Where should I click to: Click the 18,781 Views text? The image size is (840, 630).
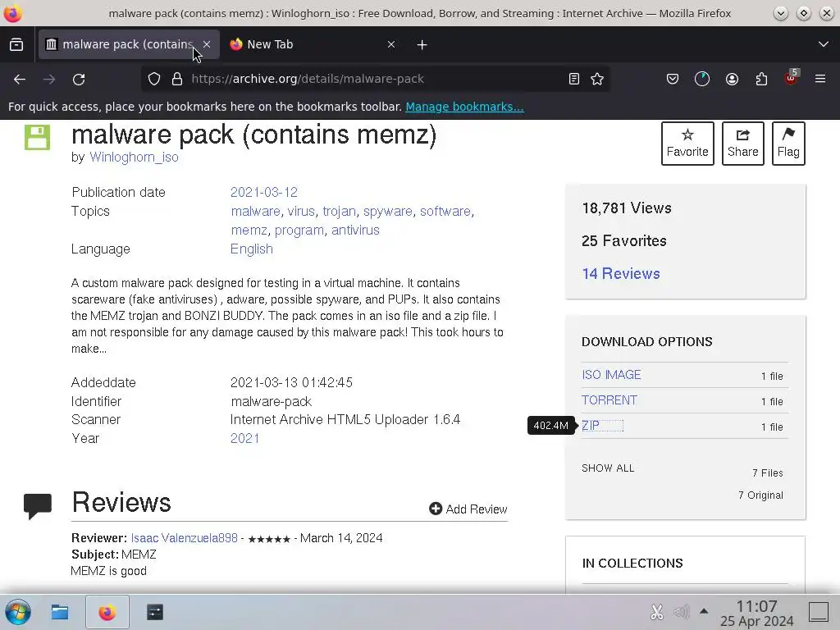click(626, 208)
